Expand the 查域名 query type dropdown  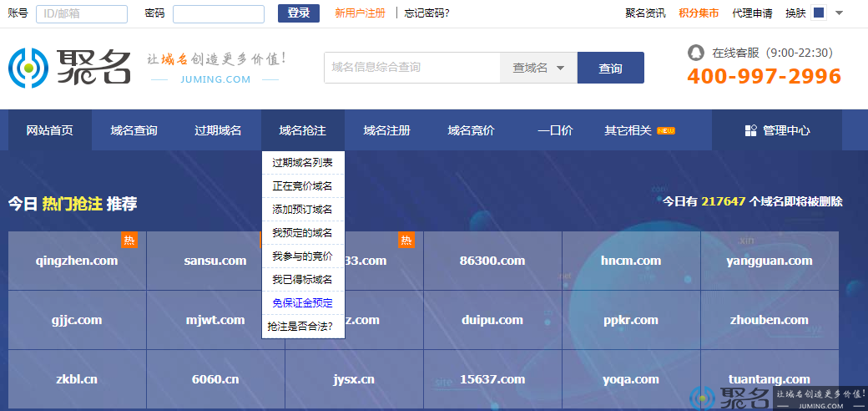(538, 68)
